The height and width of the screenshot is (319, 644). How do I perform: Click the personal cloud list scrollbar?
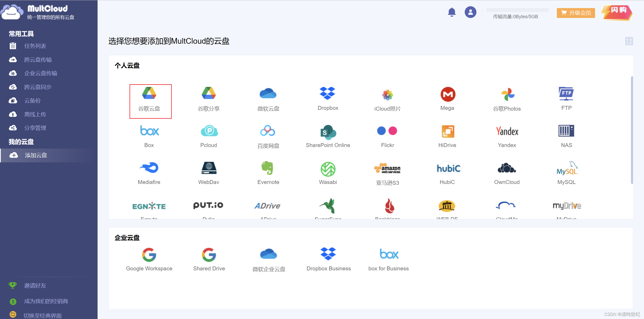[x=632, y=130]
